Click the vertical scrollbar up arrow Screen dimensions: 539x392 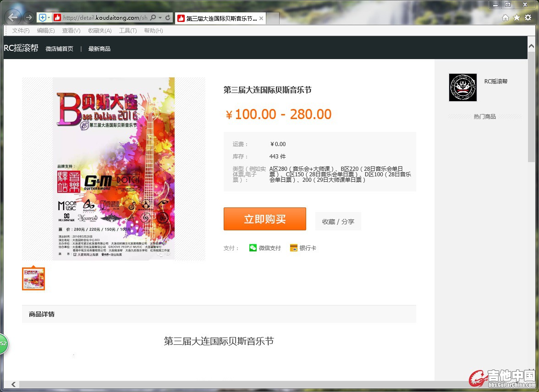pos(531,47)
